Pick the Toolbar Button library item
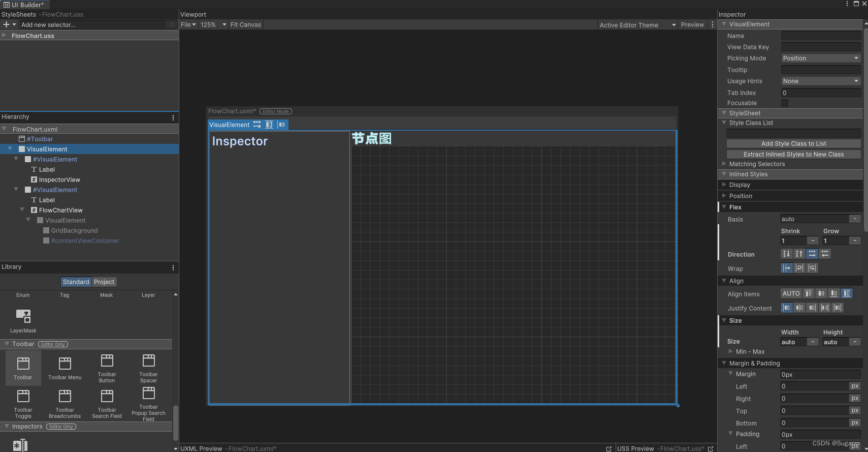The width and height of the screenshot is (868, 452). pos(107,368)
